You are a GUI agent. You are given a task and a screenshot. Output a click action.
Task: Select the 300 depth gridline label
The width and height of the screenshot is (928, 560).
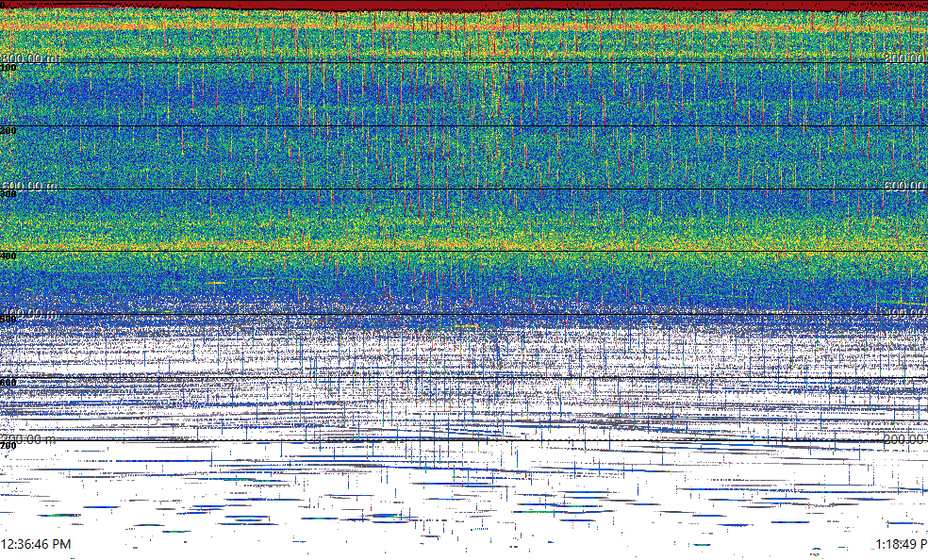[8, 194]
